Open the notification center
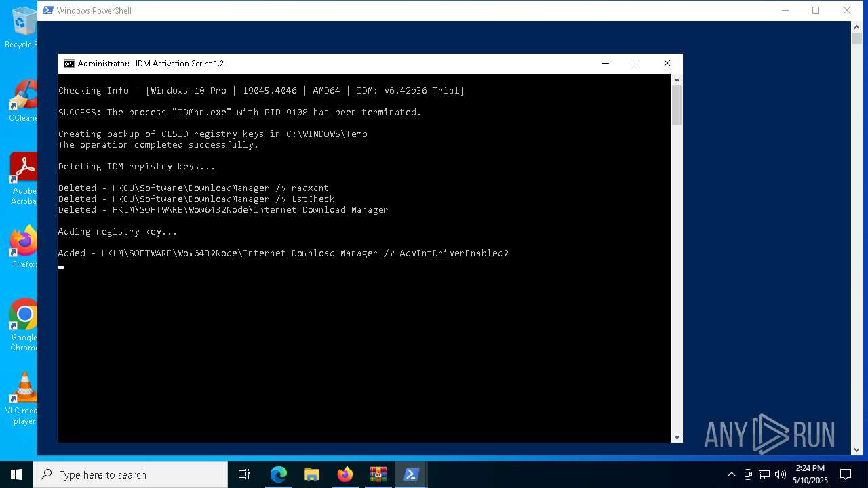The image size is (868, 488). [846, 474]
